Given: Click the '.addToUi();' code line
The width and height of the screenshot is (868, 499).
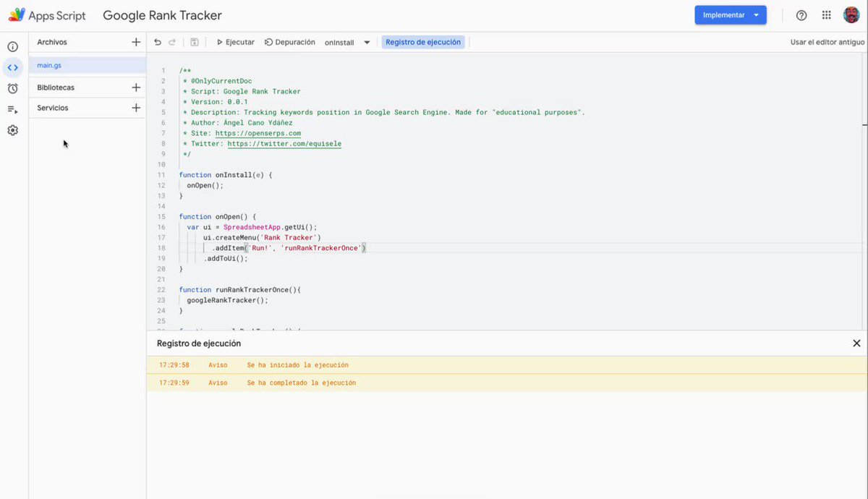Looking at the screenshot, I should (x=226, y=258).
